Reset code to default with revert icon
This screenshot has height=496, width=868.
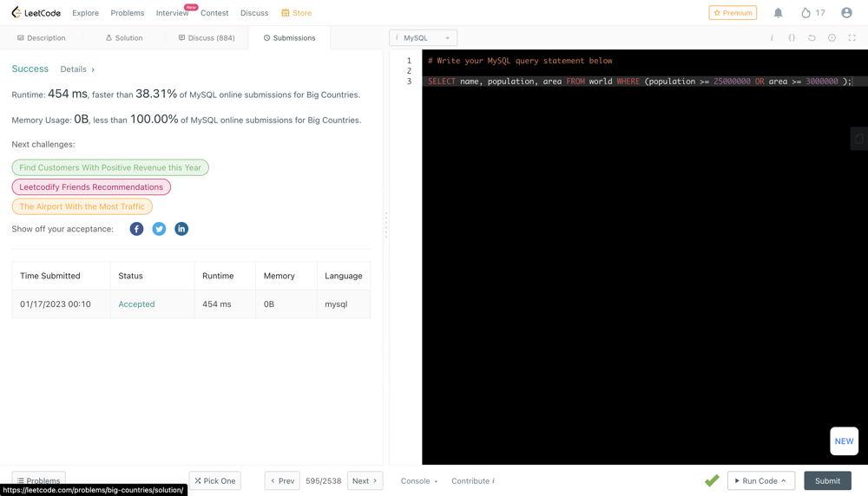[x=812, y=38]
